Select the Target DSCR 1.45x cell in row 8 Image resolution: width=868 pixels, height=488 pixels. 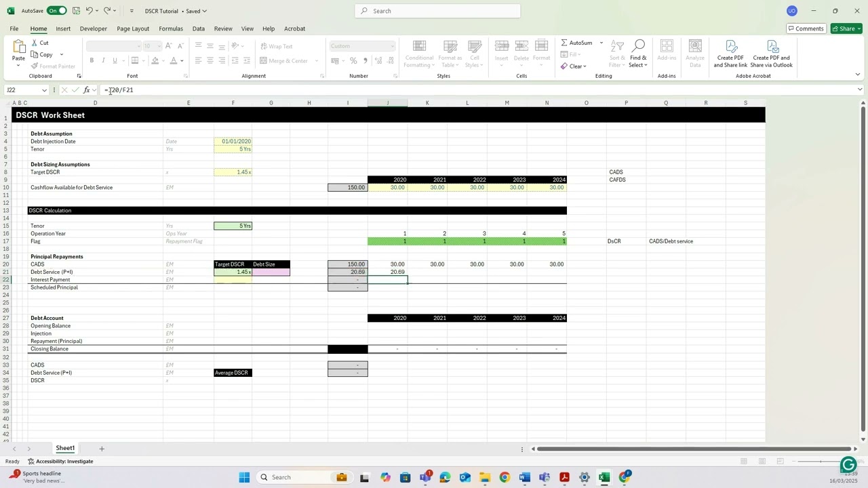(233, 172)
